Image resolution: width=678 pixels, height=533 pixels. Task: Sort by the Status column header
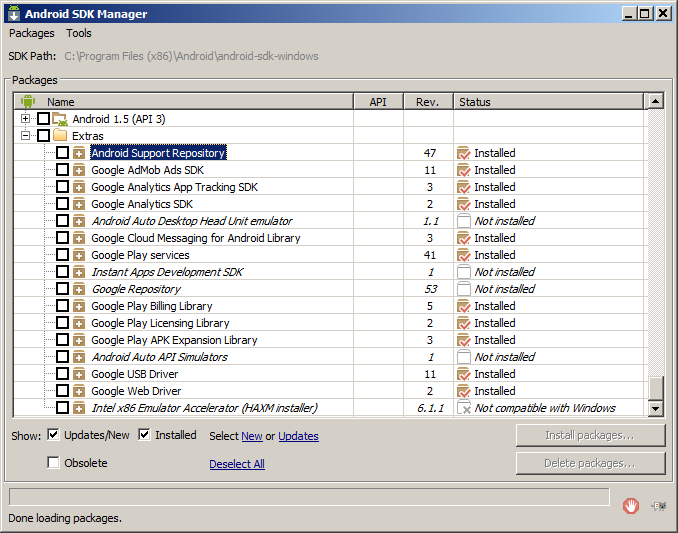[548, 102]
